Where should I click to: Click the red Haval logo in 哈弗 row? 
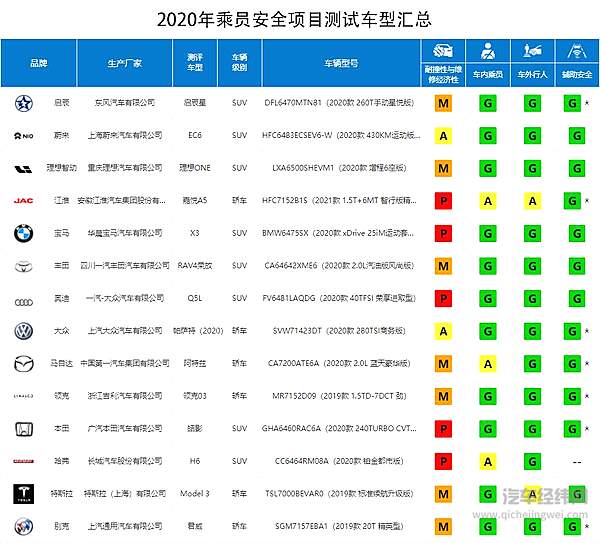point(24,461)
